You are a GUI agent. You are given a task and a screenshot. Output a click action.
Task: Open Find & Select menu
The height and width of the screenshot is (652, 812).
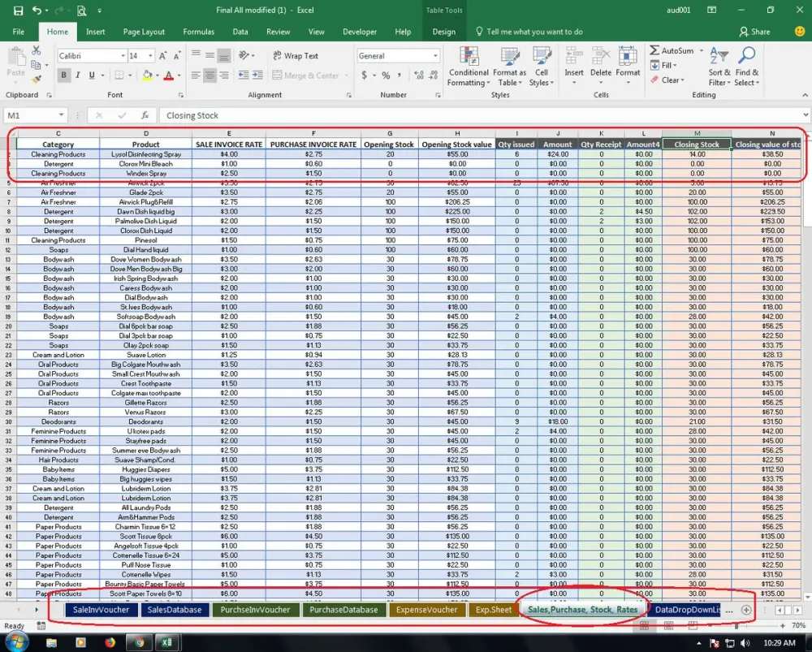747,67
